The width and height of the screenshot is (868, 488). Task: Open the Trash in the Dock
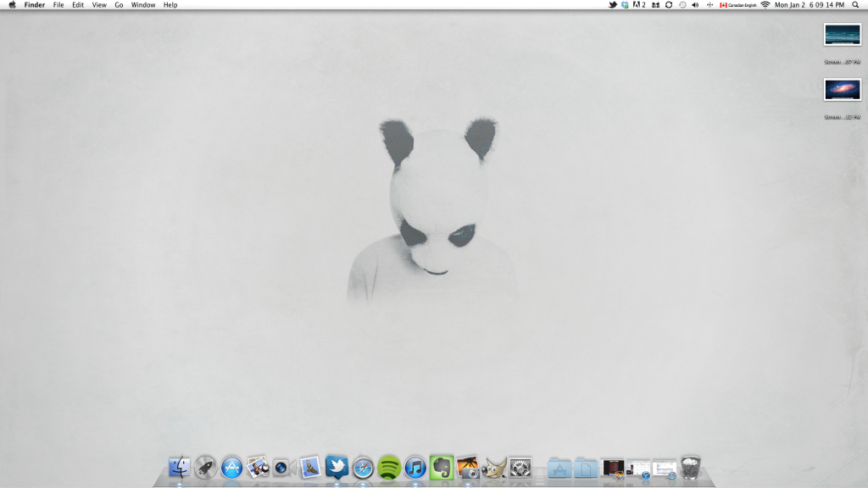pyautogui.click(x=691, y=467)
